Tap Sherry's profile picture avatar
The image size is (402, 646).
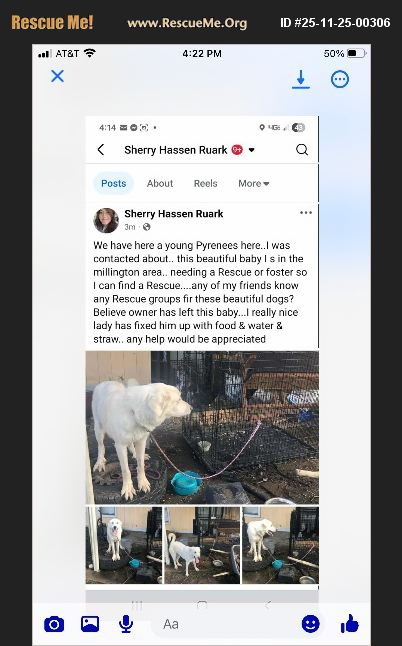coord(106,220)
